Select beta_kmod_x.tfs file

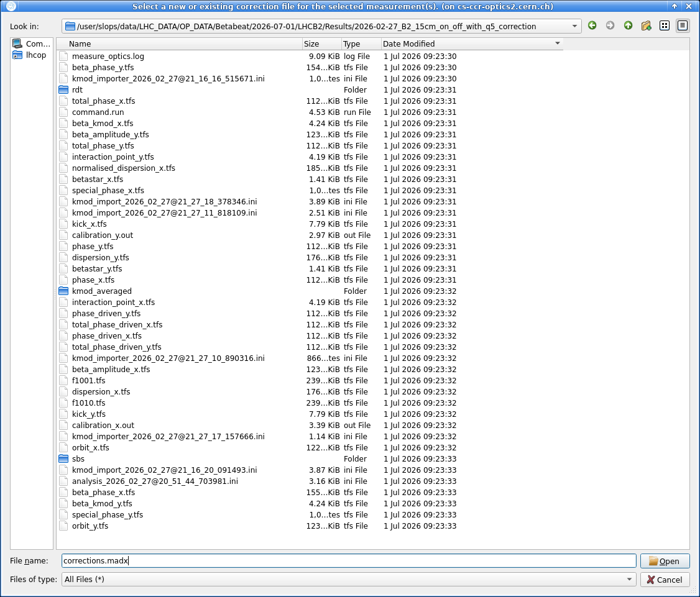tap(103, 123)
